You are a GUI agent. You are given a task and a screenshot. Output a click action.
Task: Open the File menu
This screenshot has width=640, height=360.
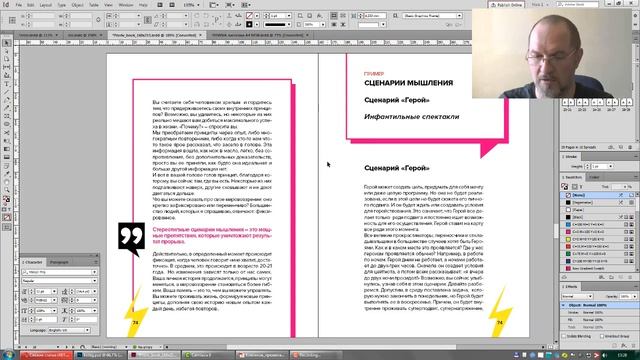(19, 5)
